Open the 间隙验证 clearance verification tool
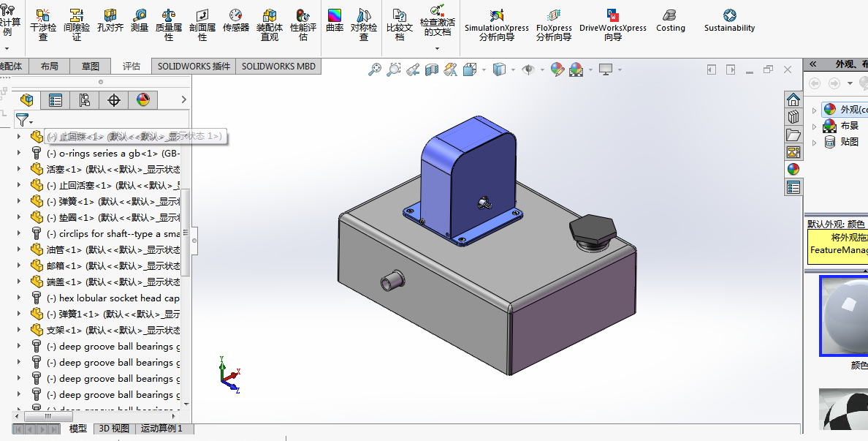The image size is (868, 441). point(77,26)
